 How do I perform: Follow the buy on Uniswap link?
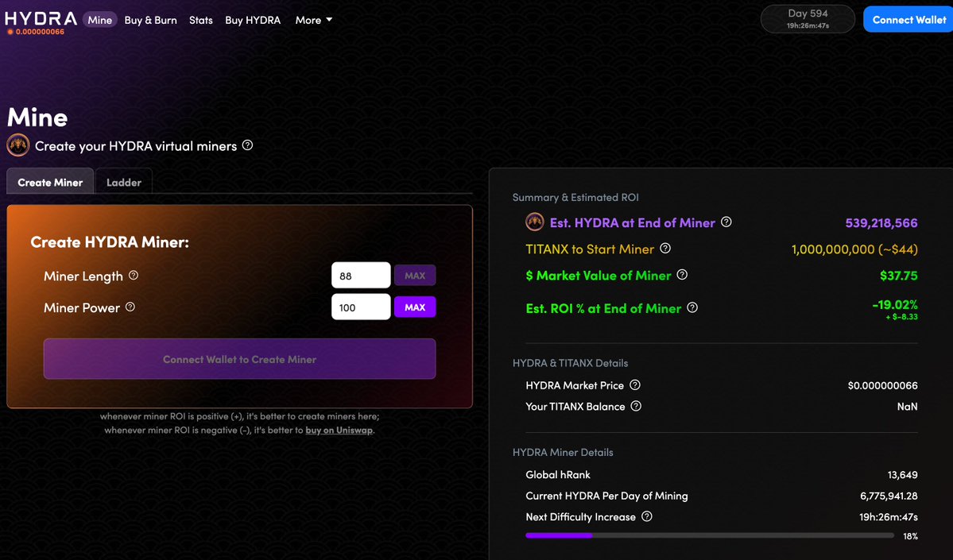pos(339,430)
